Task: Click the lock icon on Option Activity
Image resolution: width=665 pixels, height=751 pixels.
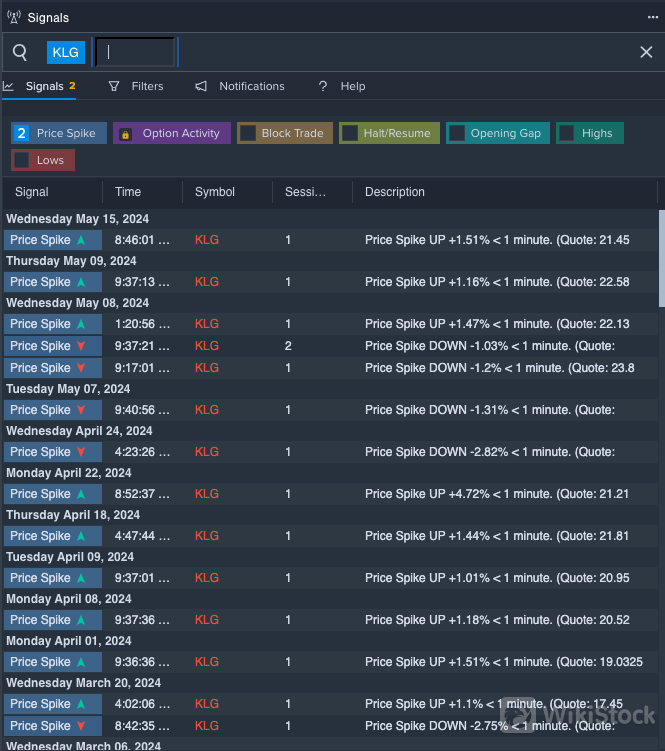Action: pyautogui.click(x=126, y=134)
